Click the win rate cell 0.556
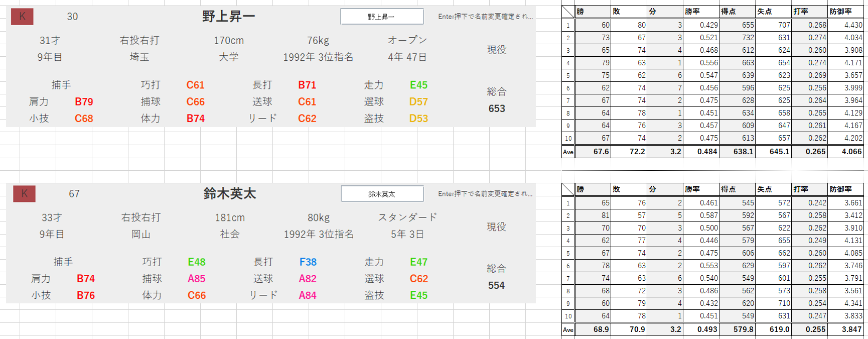Screen dimensions: 868x339 click(x=701, y=63)
